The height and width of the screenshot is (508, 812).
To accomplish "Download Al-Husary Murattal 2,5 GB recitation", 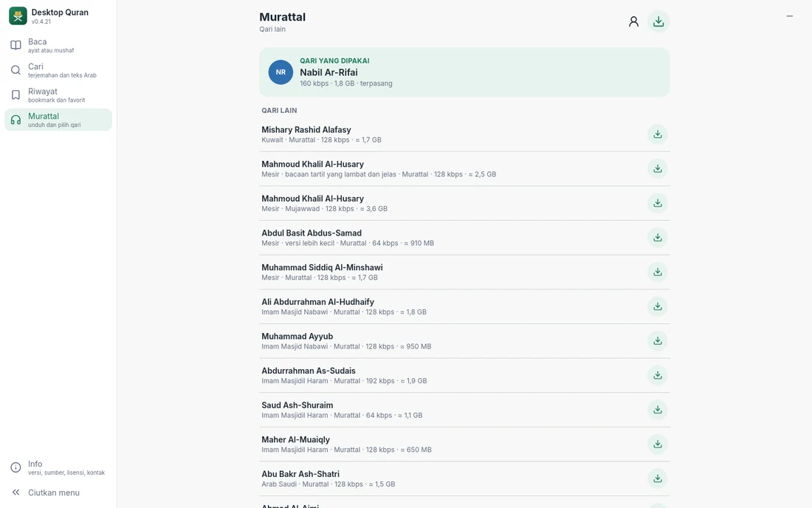I will coord(657,169).
